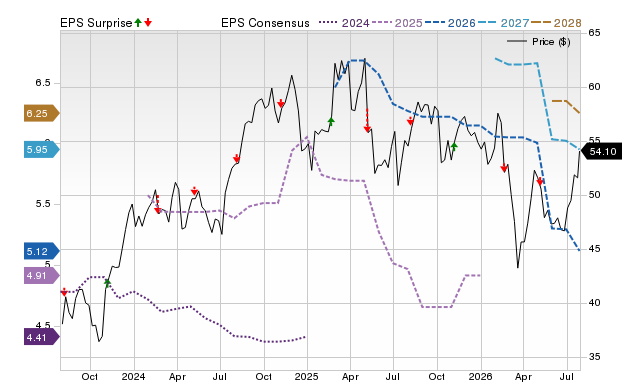Image resolution: width=640 pixels, height=382 pixels.
Task: Select green surprise arrow just before 2026
Action: pos(454,146)
